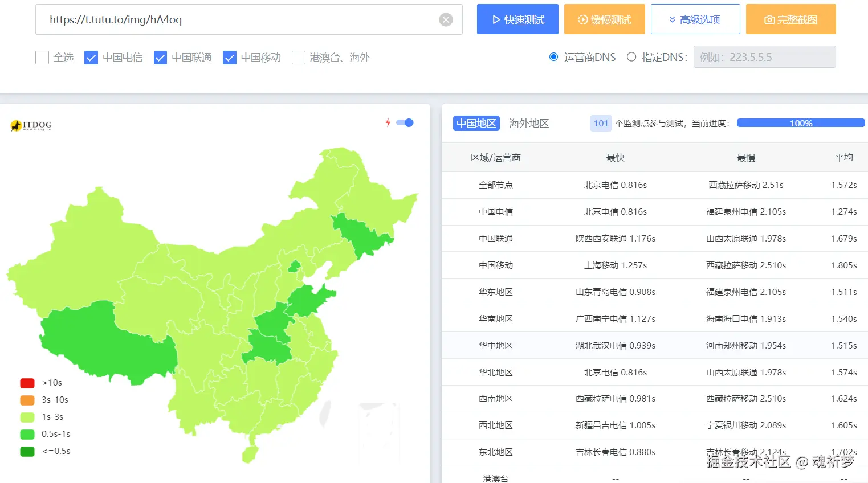
Task: Click the 最慢 column header
Action: point(746,158)
